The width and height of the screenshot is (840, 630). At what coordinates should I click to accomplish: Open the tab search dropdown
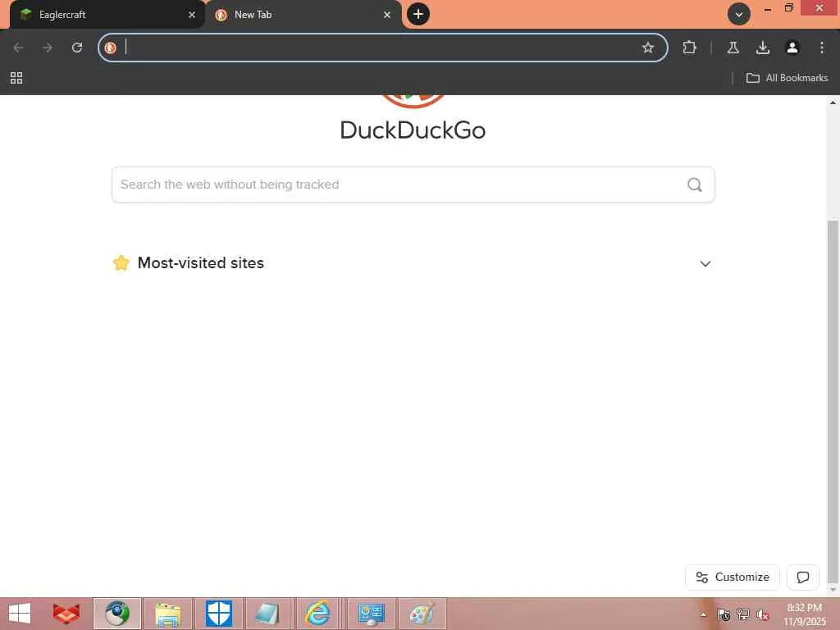[739, 15]
